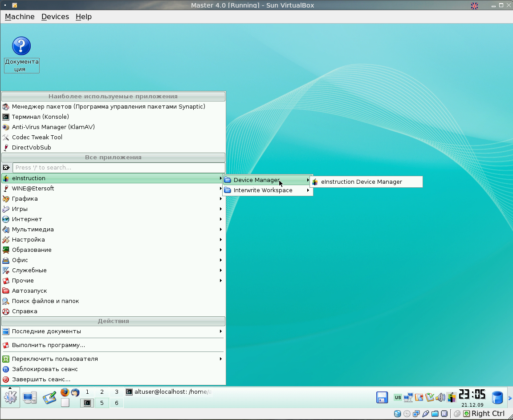
Task: Click the US keyboard layout indicator
Action: point(398,397)
